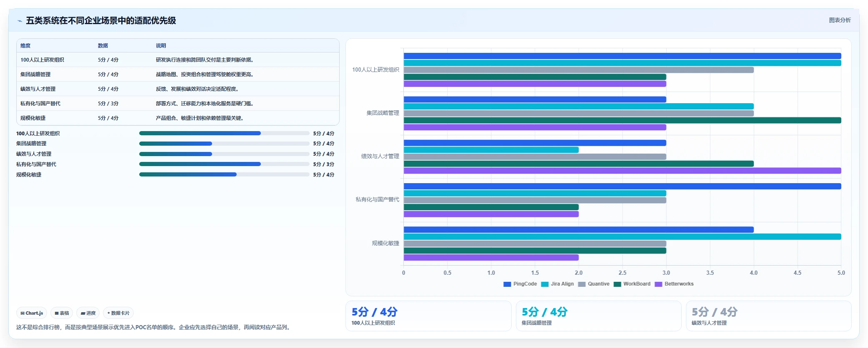Screen dimensions: 868x348
Task: Open the 绩效与人才管理 summary card
Action: click(769, 316)
